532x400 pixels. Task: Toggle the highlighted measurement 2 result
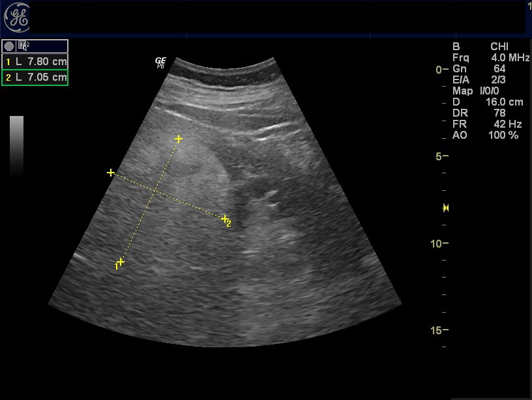point(35,78)
